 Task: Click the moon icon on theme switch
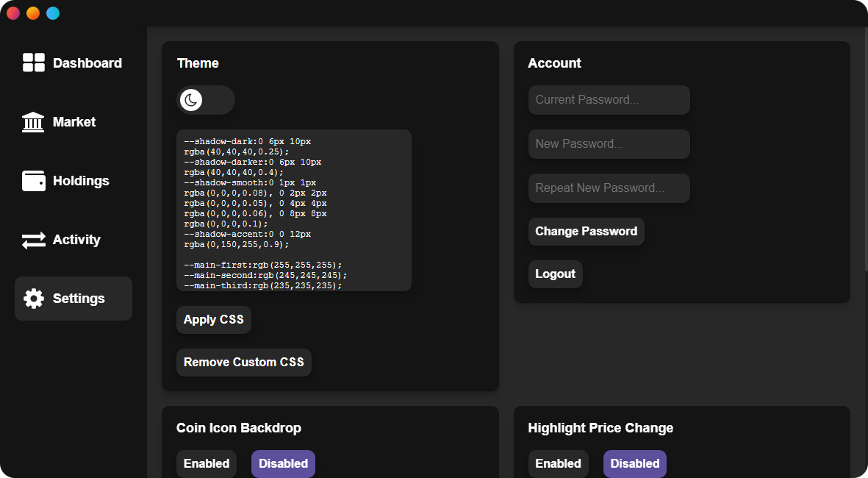pos(192,100)
